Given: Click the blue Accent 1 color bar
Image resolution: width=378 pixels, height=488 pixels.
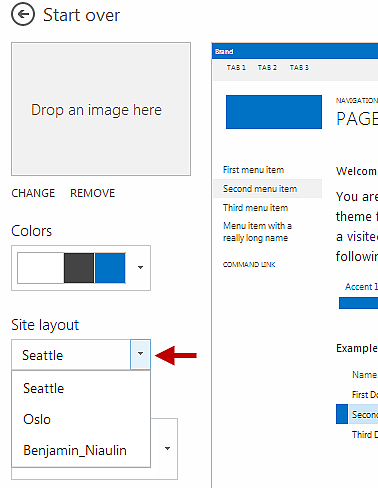Looking at the screenshot, I should [358, 303].
